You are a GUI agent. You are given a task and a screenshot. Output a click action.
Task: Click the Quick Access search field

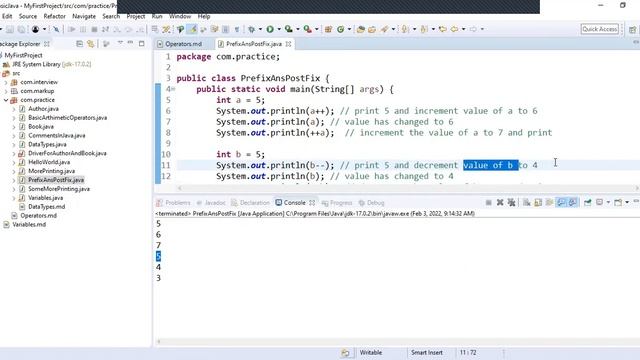pos(600,29)
